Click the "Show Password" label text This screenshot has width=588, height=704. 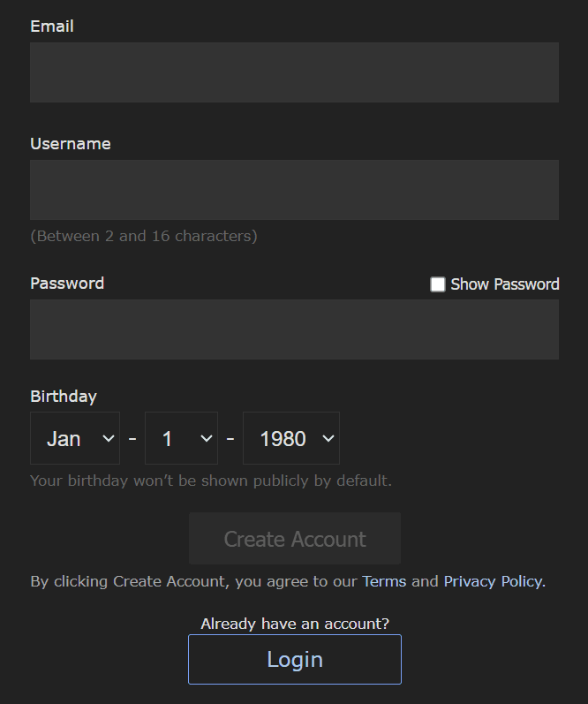[x=505, y=284]
